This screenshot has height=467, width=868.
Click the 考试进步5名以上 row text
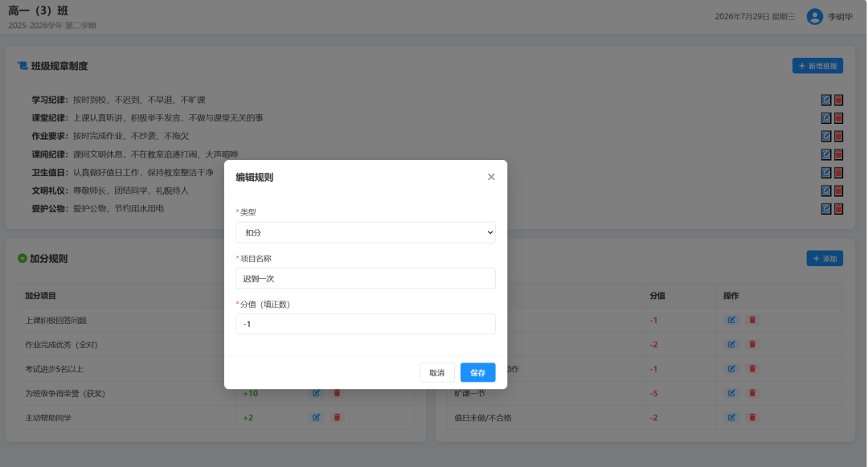[55, 369]
